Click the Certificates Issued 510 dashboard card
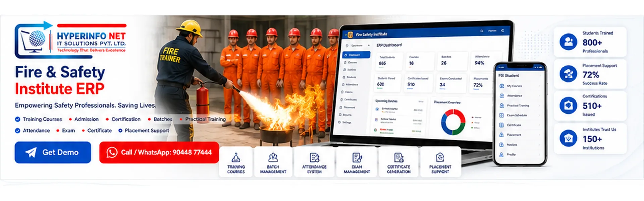This screenshot has width=644, height=201. tap(418, 83)
